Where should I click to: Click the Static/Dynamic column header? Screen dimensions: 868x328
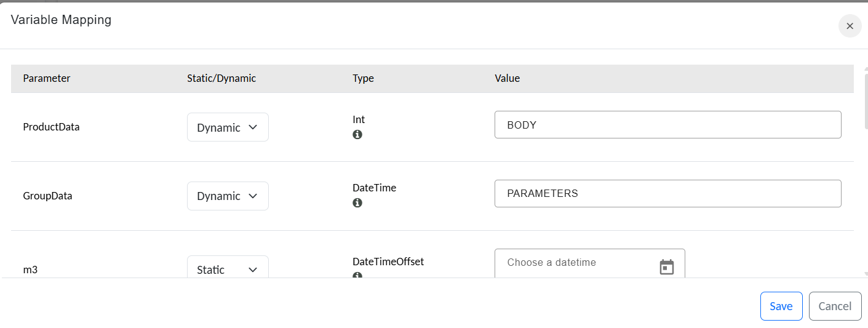221,78
